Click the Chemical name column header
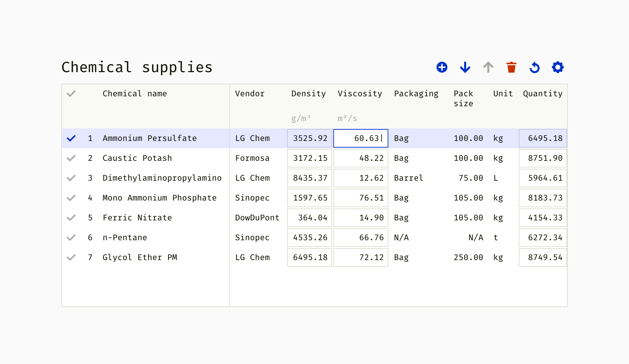The image size is (629, 364). (134, 94)
